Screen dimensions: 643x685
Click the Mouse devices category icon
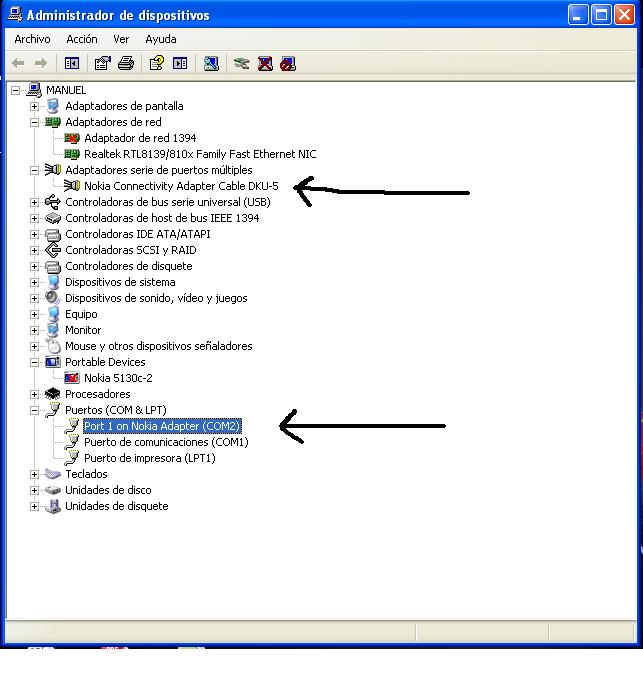53,346
